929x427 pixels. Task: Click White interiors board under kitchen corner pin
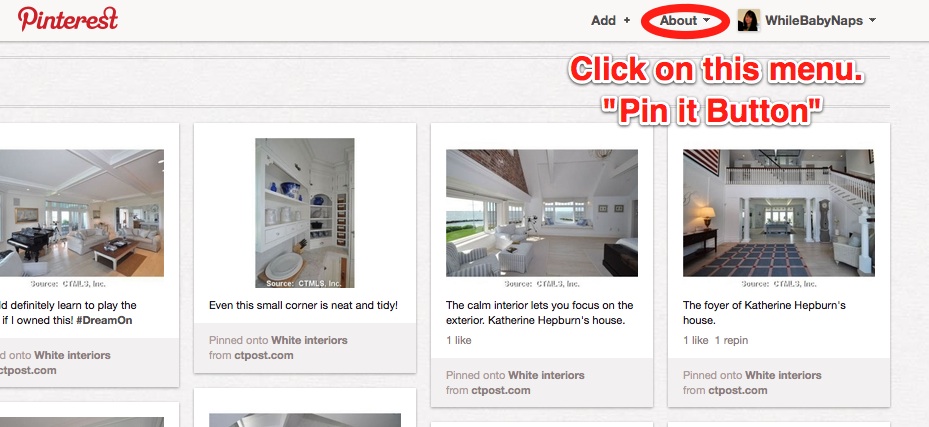click(309, 341)
